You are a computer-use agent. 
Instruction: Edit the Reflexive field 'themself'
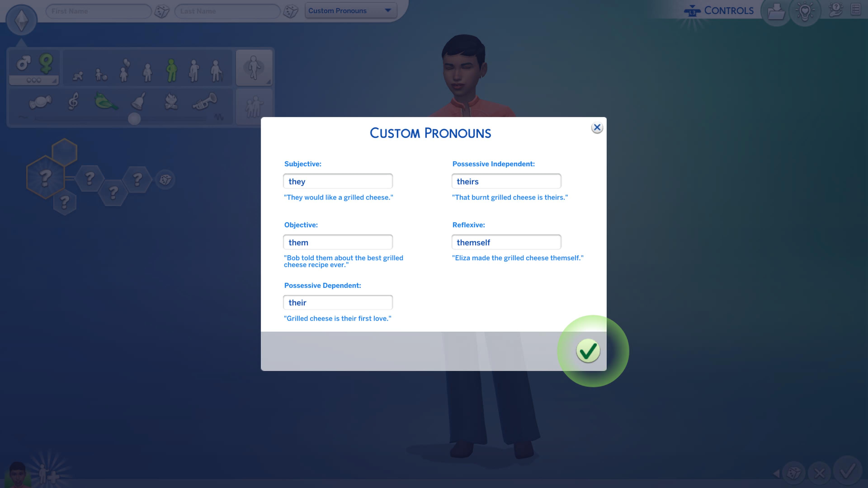(x=506, y=242)
